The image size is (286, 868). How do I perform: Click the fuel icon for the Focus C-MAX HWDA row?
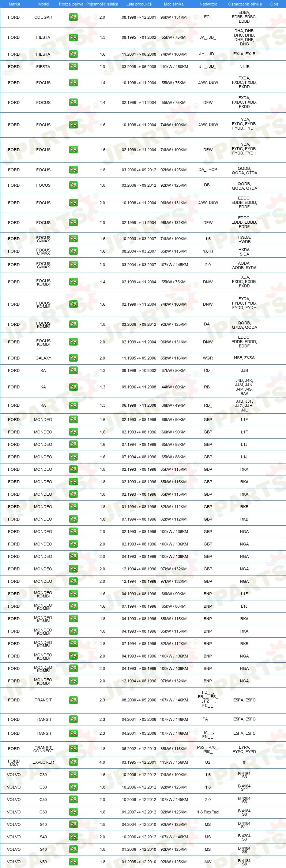[x=73, y=239]
